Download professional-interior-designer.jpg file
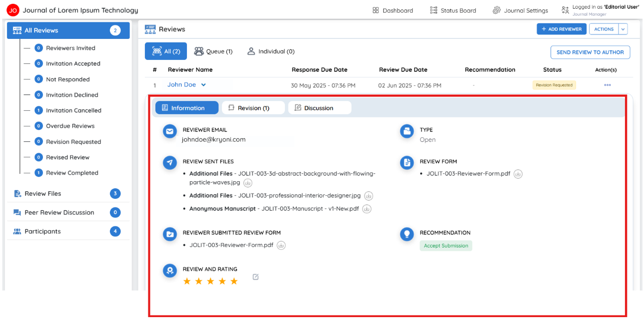This screenshot has height=323, width=644. pos(368,196)
